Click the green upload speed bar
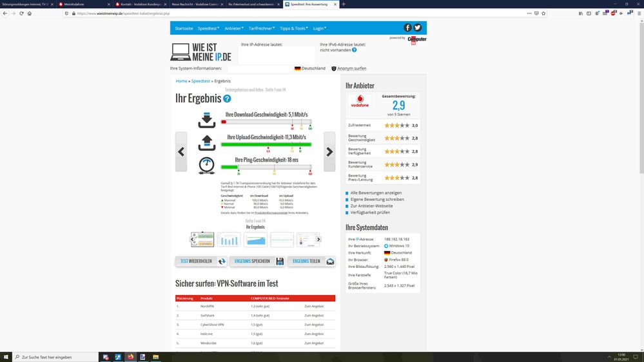644x362 pixels. [266, 144]
